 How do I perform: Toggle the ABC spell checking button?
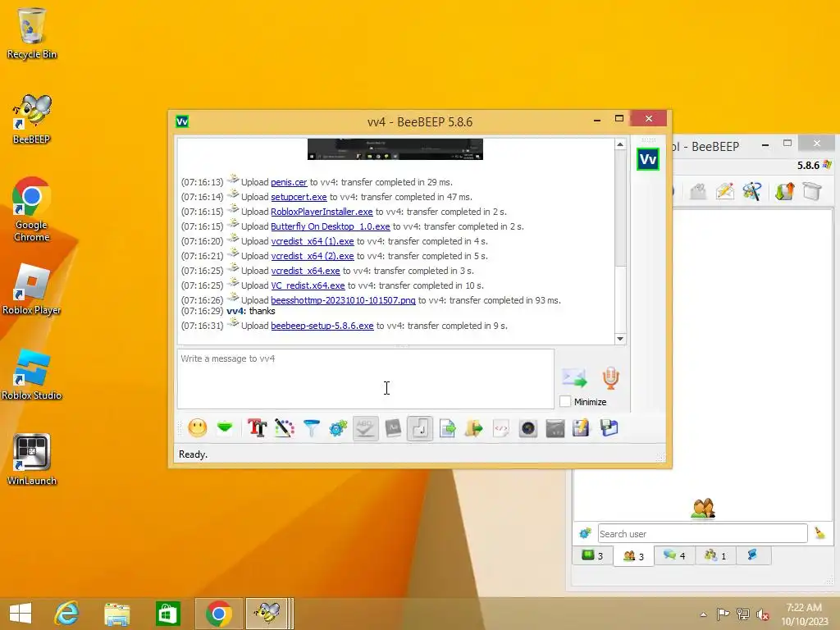[365, 428]
